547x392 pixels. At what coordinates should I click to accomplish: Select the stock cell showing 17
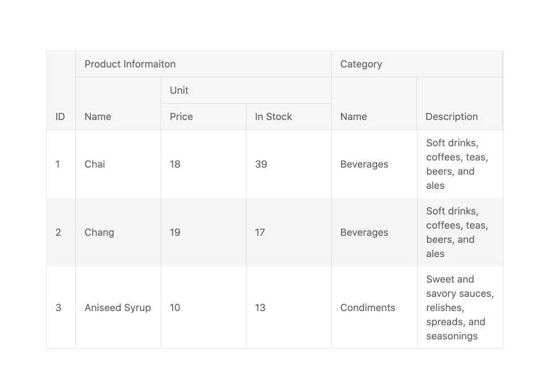(x=260, y=232)
